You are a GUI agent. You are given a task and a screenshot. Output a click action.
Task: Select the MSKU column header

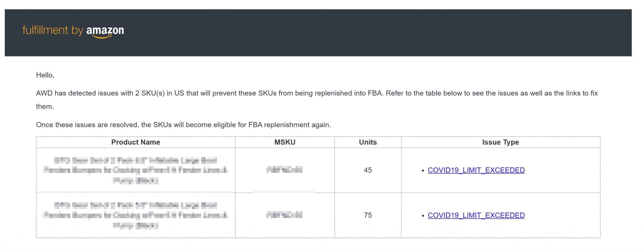[x=285, y=142]
